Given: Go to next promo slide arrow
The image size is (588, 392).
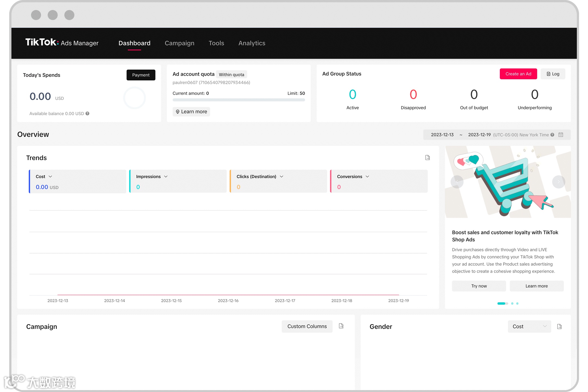Looking at the screenshot, I should 558,182.
